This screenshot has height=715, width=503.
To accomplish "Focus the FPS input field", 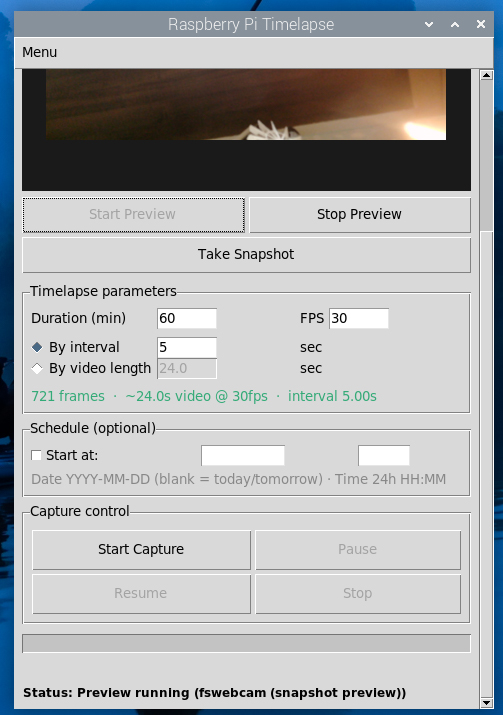I will (x=359, y=318).
